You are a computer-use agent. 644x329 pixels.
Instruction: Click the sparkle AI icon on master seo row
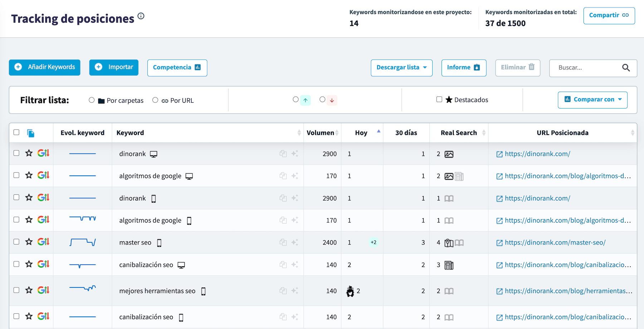tap(295, 242)
